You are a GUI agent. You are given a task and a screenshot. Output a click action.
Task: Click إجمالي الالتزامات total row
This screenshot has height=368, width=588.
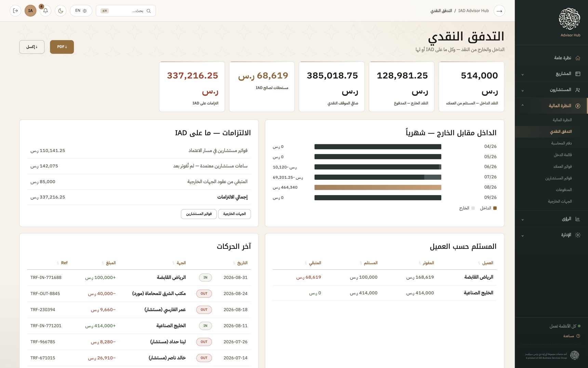point(139,197)
